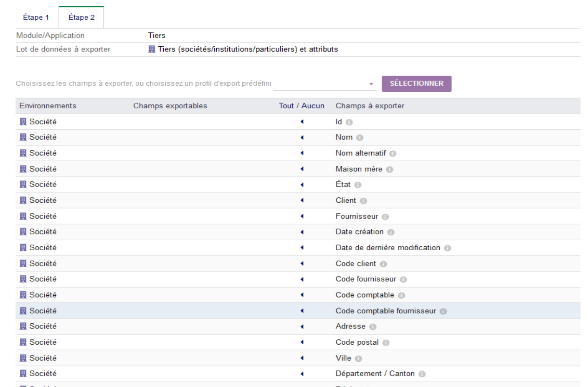Remove Code comptable fournisseur field via arrow

point(302,311)
